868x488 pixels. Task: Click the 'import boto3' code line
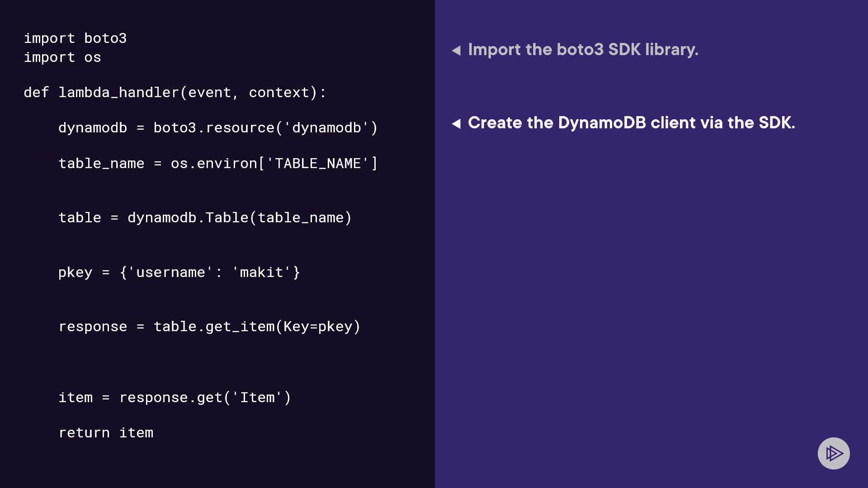pos(75,38)
